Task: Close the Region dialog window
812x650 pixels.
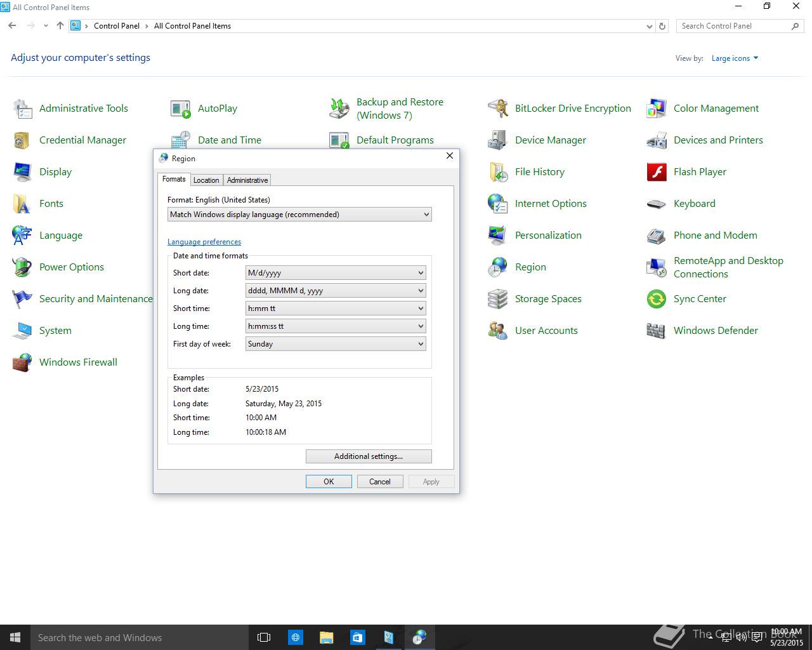Action: click(x=450, y=156)
